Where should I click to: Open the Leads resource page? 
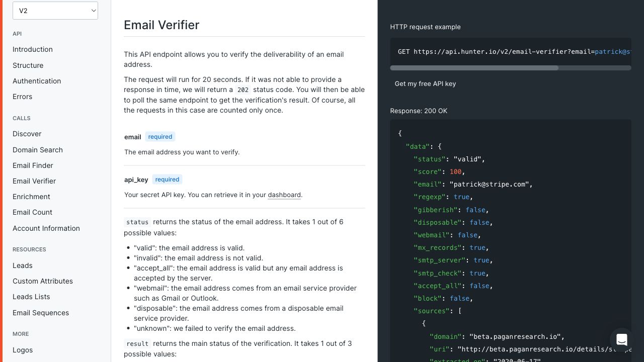(x=23, y=265)
